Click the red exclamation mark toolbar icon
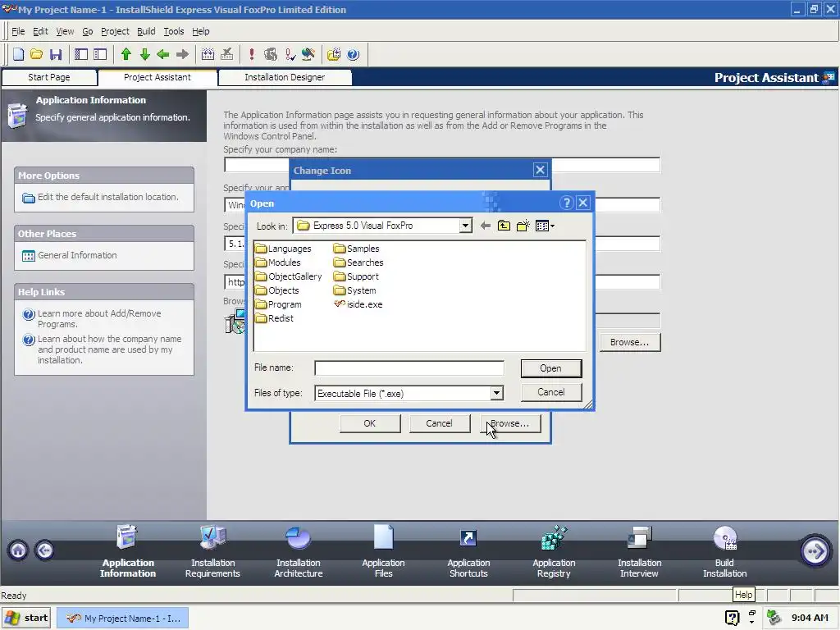Image resolution: width=840 pixels, height=630 pixels. (251, 54)
